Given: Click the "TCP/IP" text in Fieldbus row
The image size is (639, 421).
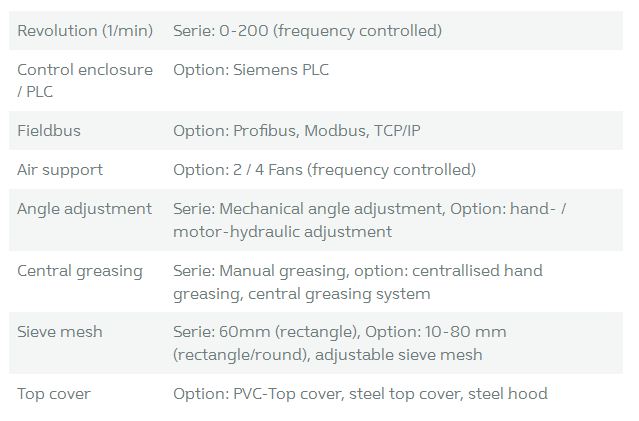Looking at the screenshot, I should coord(398,131).
